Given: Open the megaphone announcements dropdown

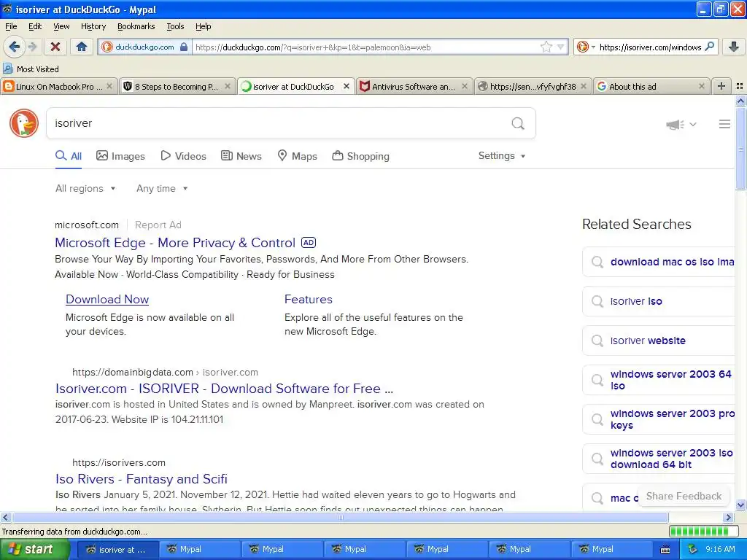Looking at the screenshot, I should click(681, 124).
